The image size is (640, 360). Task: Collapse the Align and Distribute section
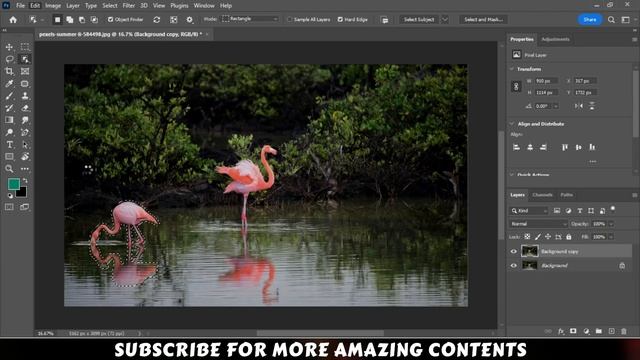pyautogui.click(x=512, y=124)
